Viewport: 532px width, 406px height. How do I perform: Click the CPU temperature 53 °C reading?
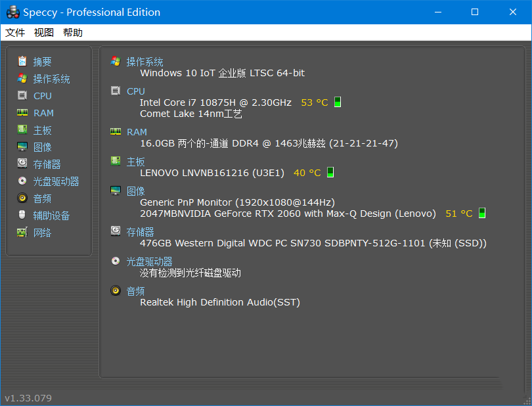click(x=315, y=102)
